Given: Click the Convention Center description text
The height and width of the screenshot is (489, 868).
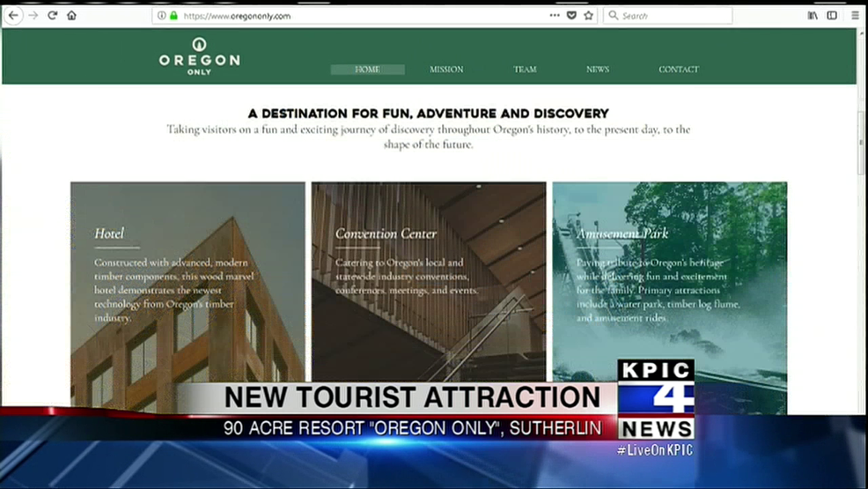Looking at the screenshot, I should [406, 276].
